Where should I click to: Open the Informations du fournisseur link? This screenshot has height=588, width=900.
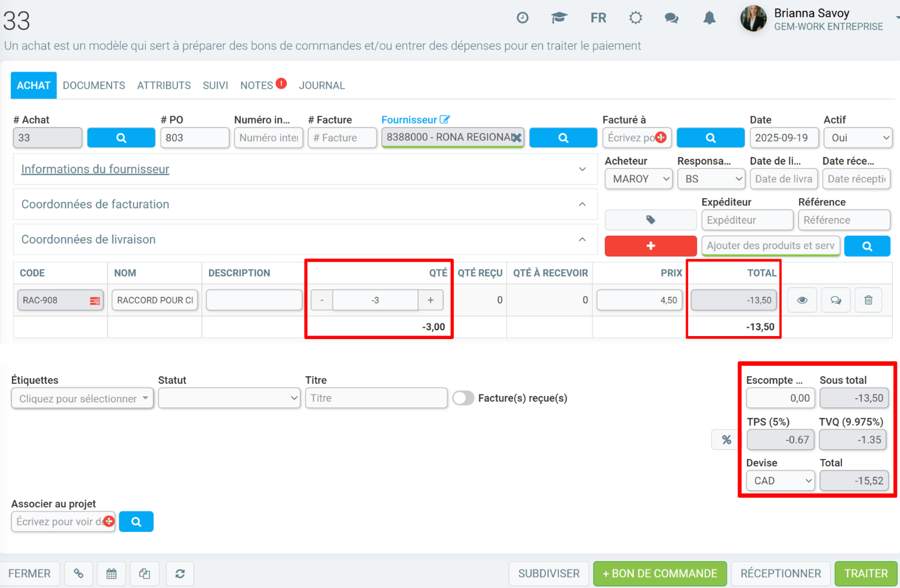click(x=95, y=169)
